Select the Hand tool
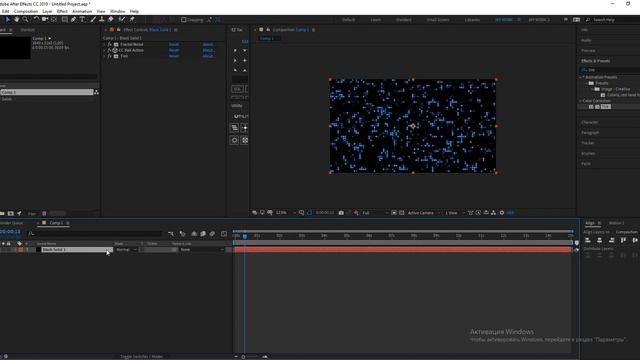640x360 pixels. coord(17,20)
